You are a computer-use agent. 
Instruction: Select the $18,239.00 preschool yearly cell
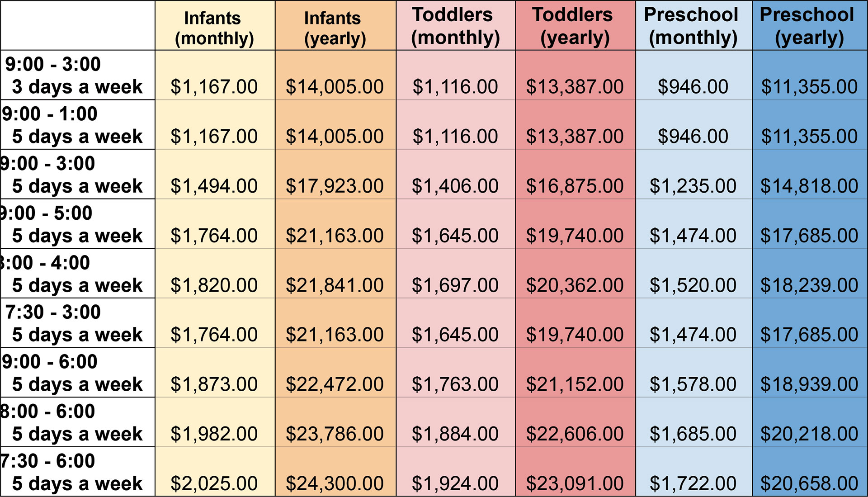(809, 285)
